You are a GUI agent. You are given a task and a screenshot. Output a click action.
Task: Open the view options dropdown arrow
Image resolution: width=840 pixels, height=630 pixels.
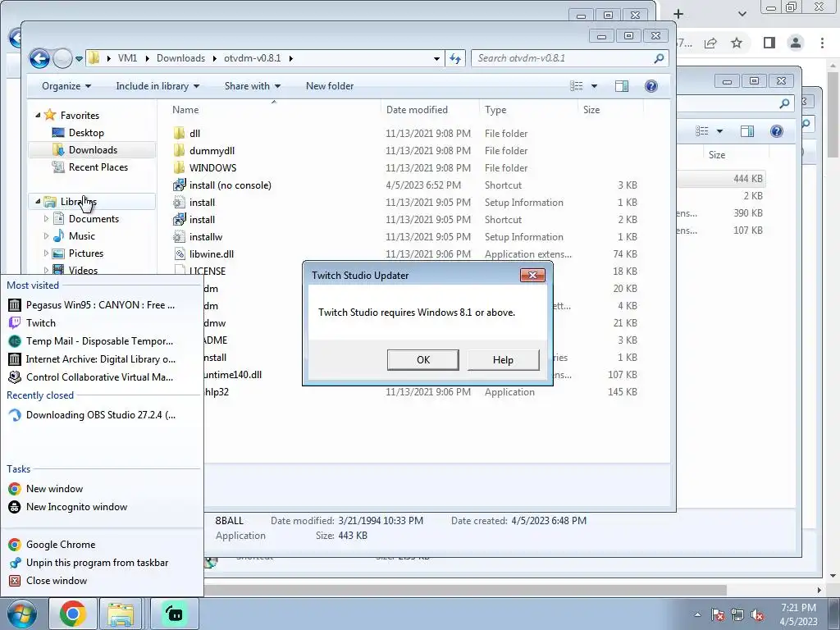point(594,86)
